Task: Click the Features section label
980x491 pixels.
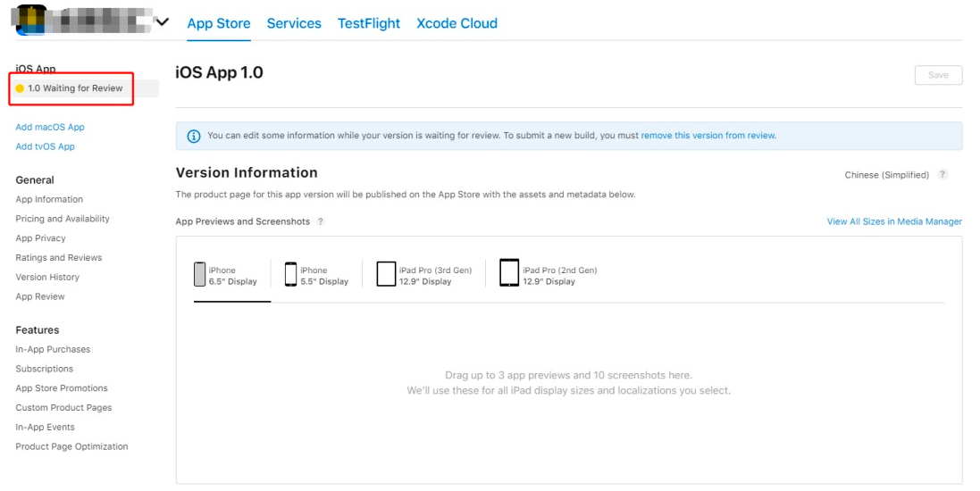Action: click(x=38, y=329)
